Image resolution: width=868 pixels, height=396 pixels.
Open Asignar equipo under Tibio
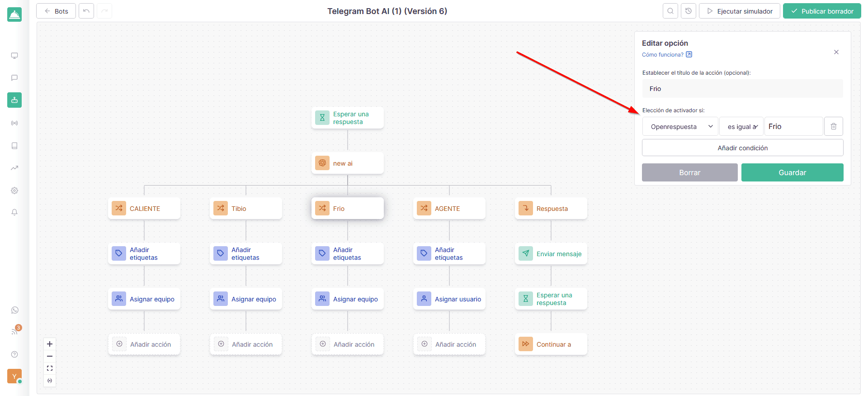pos(246,299)
